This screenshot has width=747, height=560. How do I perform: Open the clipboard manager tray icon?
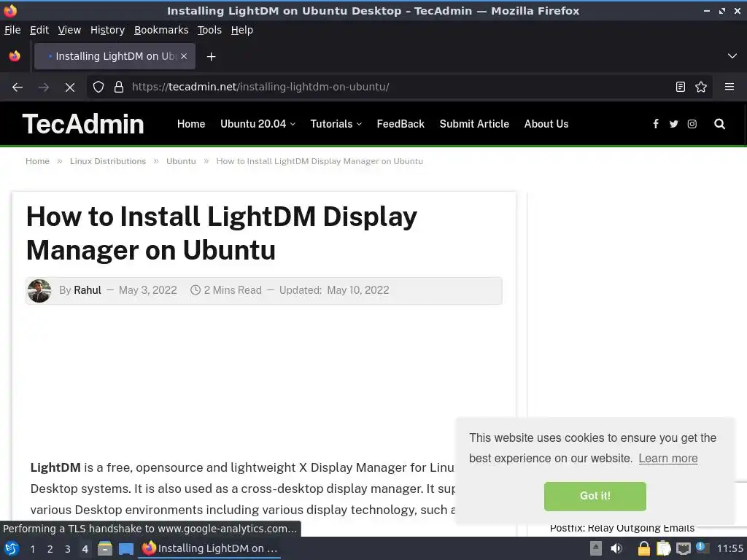point(664,548)
